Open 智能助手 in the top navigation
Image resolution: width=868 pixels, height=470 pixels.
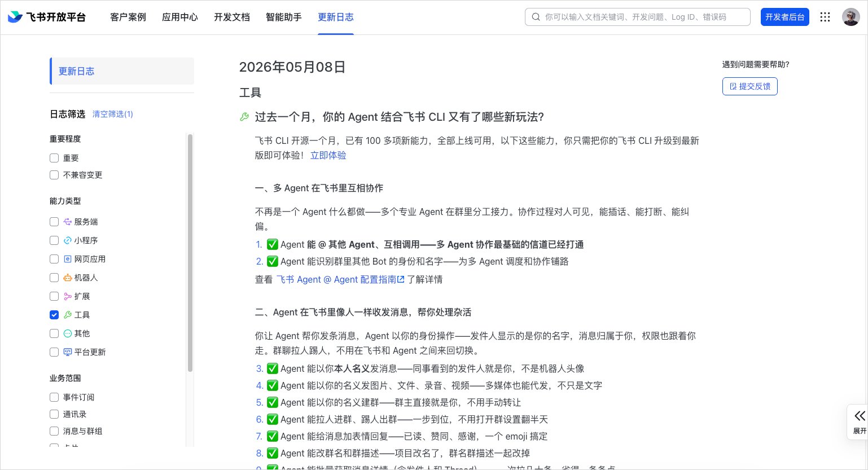(284, 17)
